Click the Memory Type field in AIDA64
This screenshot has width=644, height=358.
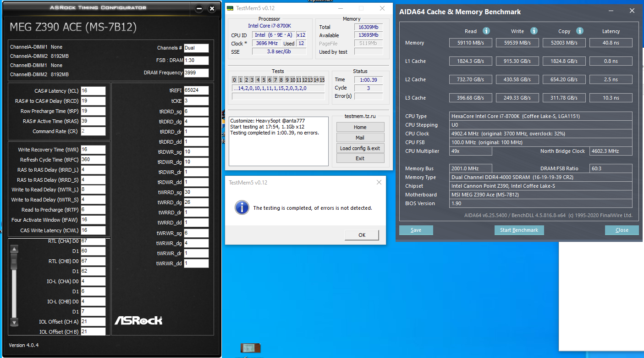pos(541,177)
